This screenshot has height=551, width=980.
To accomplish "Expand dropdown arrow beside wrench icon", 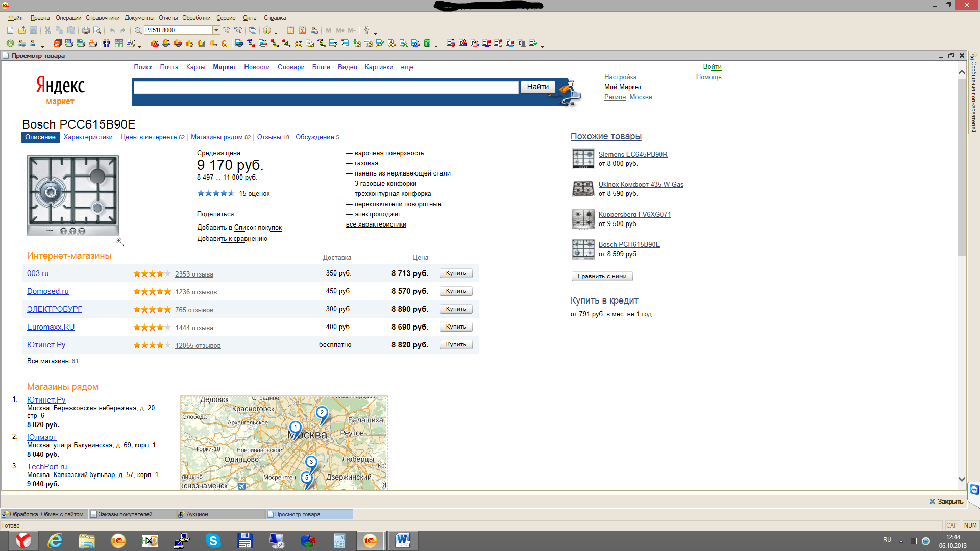I will pyautogui.click(x=375, y=33).
